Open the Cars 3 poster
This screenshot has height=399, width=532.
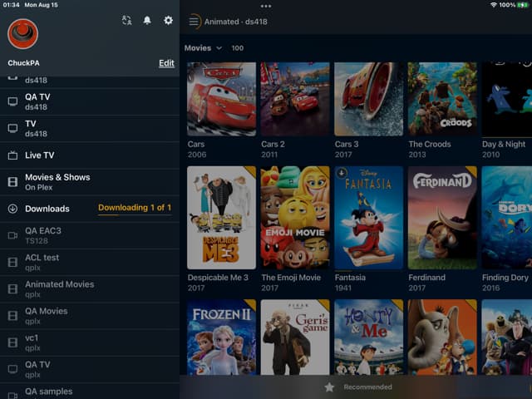368,99
